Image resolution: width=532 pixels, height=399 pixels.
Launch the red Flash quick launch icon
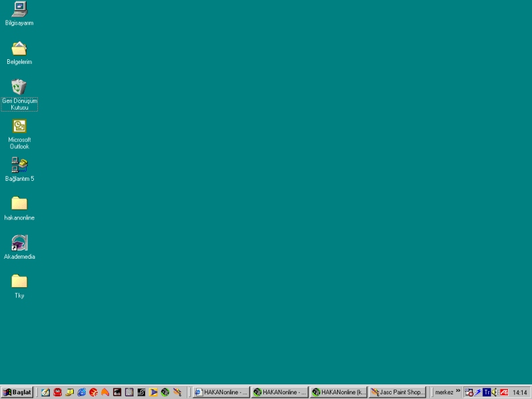(93, 392)
